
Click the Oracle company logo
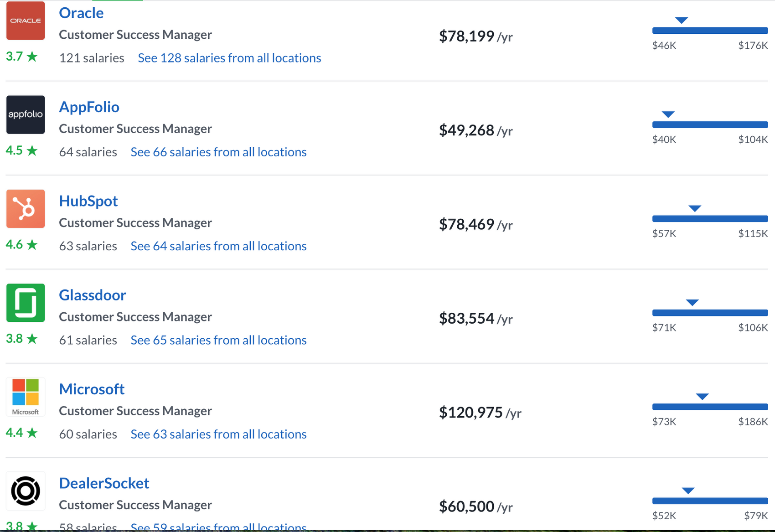(26, 21)
